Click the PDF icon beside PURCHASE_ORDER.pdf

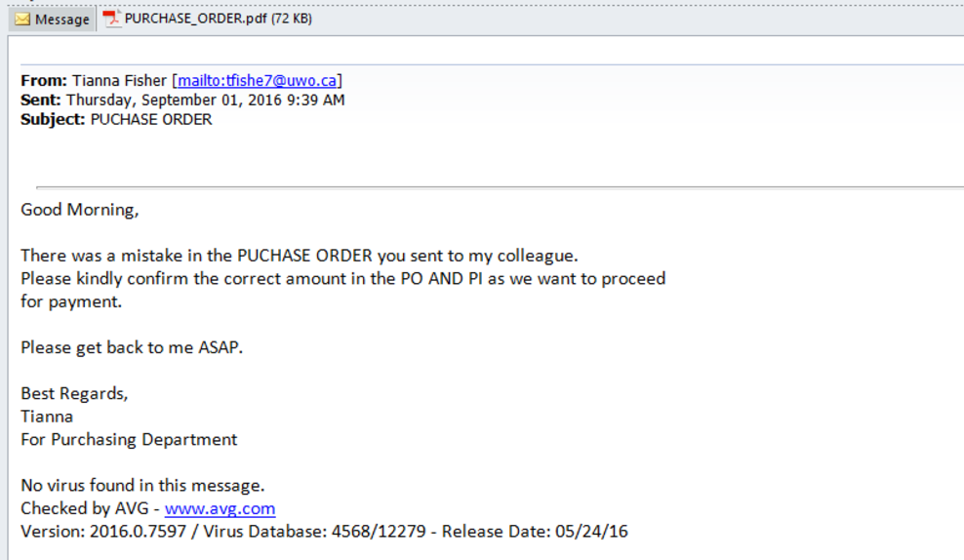point(112,19)
